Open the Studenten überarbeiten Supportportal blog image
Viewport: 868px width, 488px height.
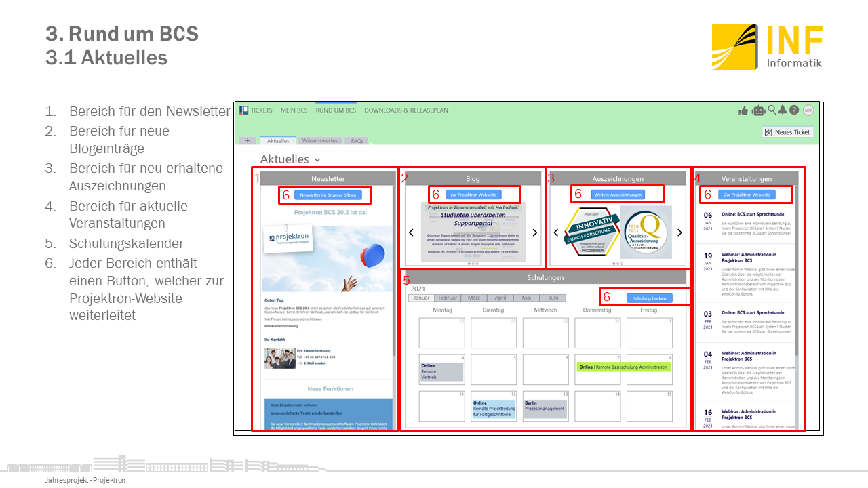point(473,232)
